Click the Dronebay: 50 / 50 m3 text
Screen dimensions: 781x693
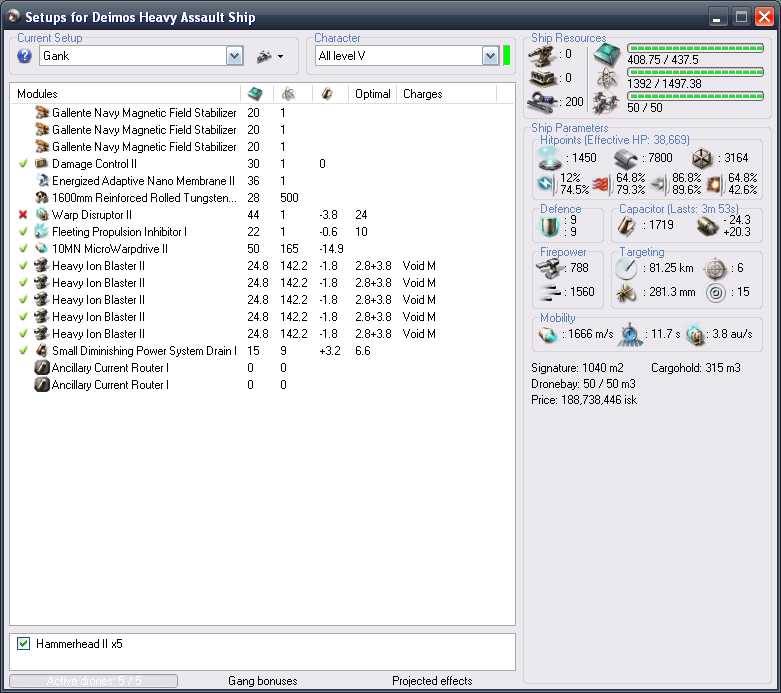[583, 384]
